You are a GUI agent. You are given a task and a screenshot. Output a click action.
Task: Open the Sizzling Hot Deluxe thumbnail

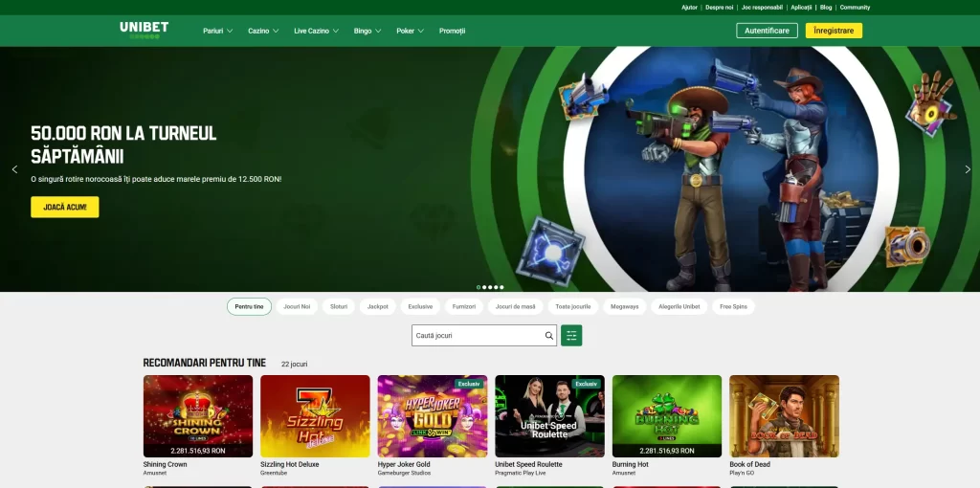tap(315, 416)
